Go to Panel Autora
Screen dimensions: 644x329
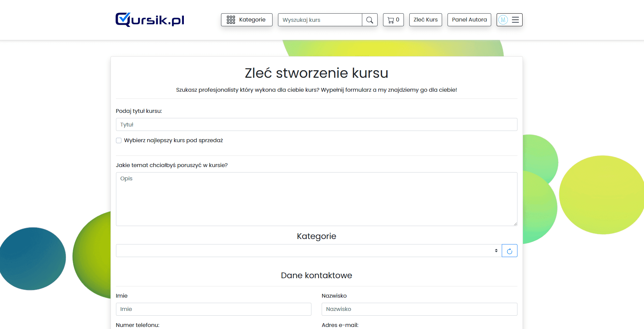(469, 20)
